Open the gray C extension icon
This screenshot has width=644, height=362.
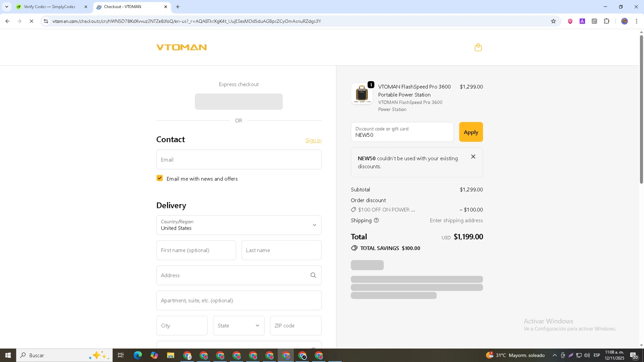click(x=594, y=21)
